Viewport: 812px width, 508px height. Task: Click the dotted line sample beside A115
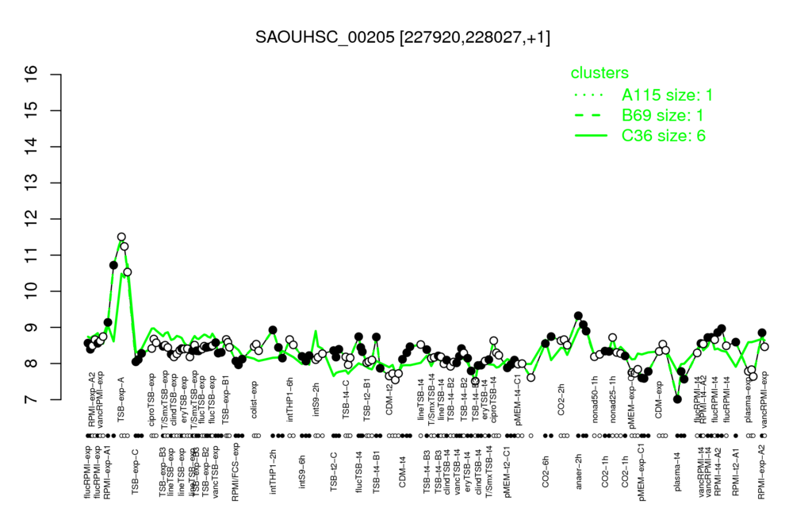(590, 95)
